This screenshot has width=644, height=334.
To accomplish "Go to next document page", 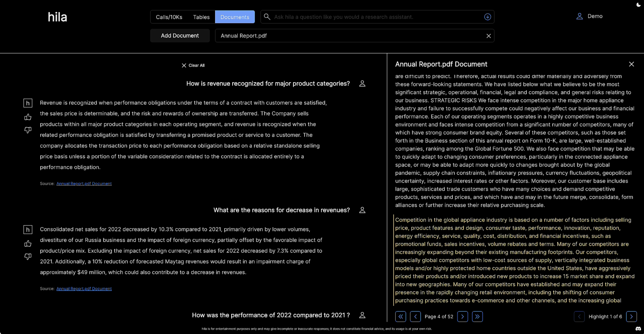I will coord(462,317).
